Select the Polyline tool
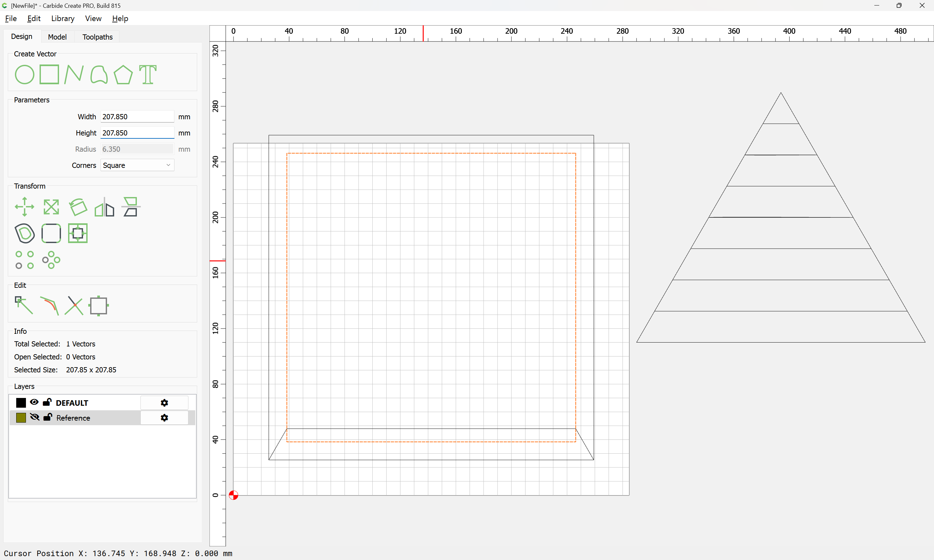934x560 pixels. pos(74,74)
